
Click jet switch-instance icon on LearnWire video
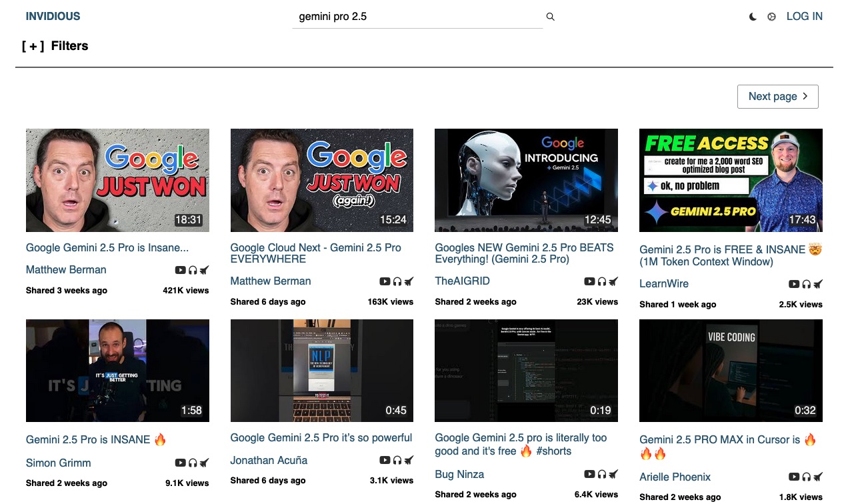pos(818,284)
